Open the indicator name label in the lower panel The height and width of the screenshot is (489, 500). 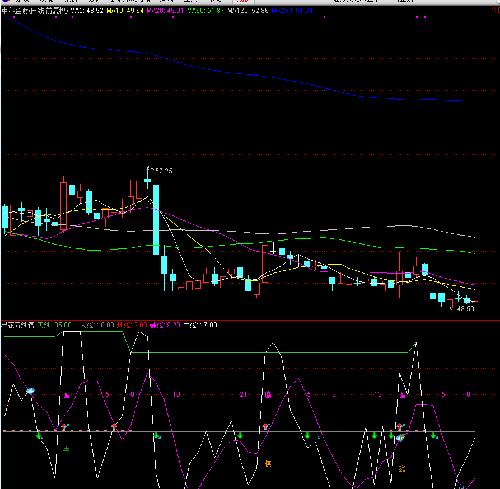click(18, 325)
